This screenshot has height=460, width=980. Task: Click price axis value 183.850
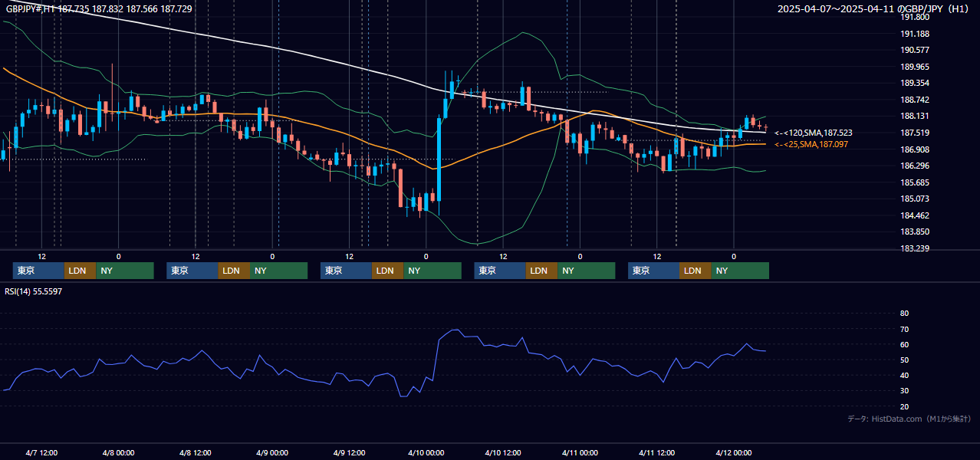point(915,232)
